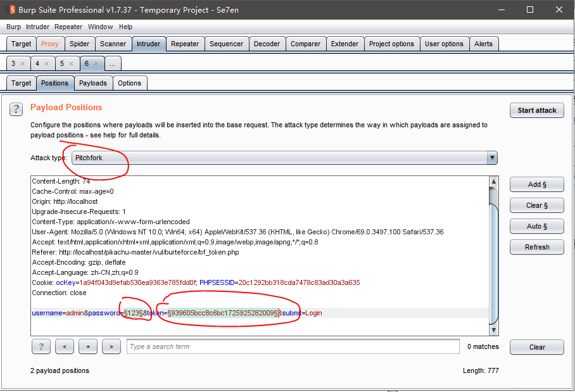The width and height of the screenshot is (575, 392).
Task: Switch to the main Repeater tab
Action: point(185,44)
